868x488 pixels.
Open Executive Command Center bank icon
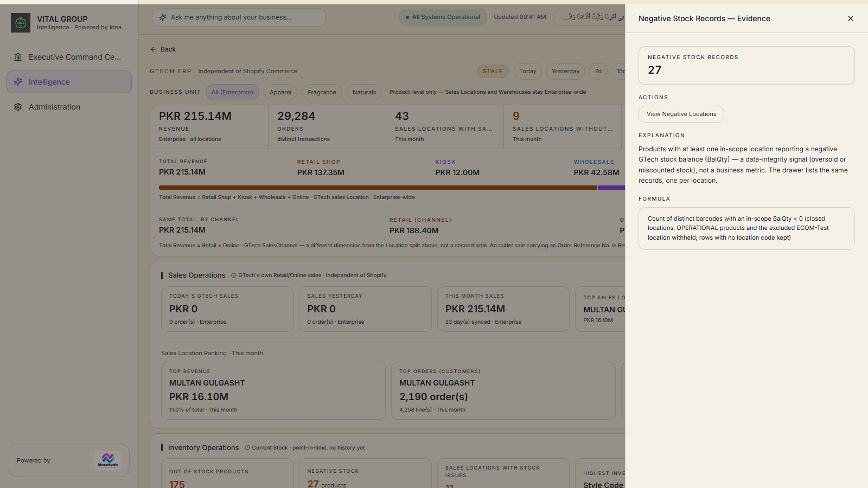point(18,57)
